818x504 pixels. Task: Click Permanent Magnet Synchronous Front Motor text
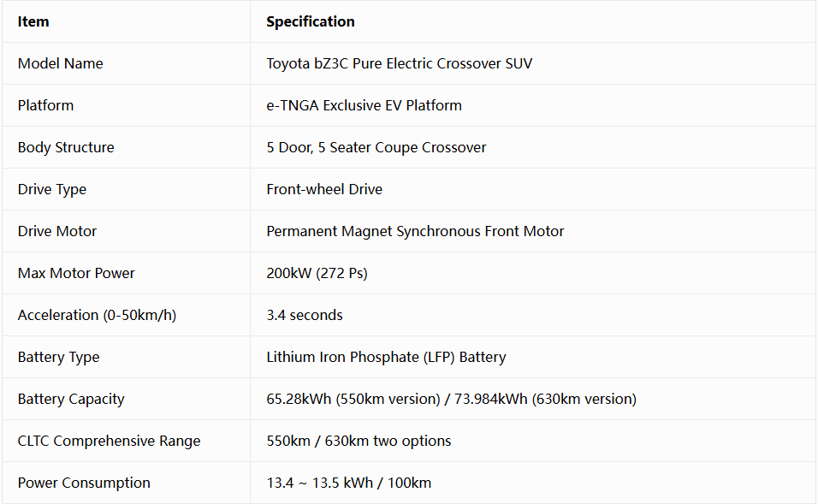[415, 231]
